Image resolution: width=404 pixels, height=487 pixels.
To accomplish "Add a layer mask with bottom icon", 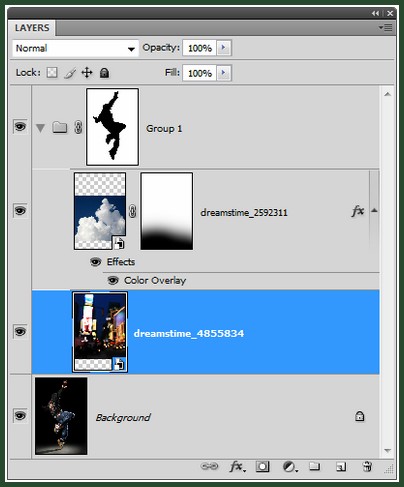I will click(x=262, y=467).
